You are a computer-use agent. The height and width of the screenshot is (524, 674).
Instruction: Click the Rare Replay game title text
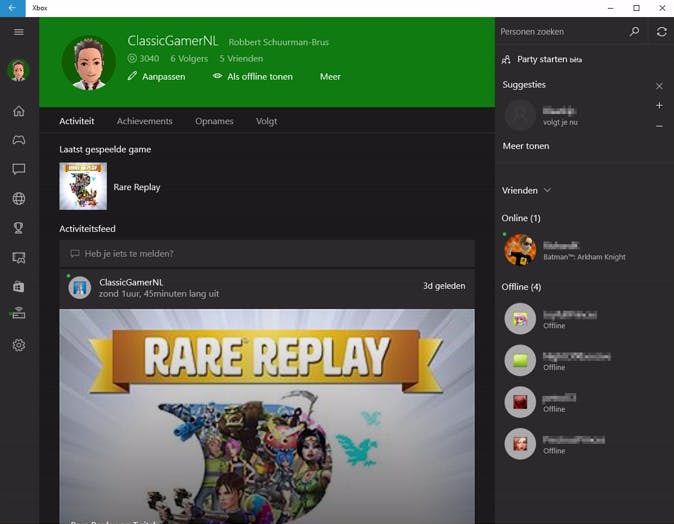tap(137, 187)
